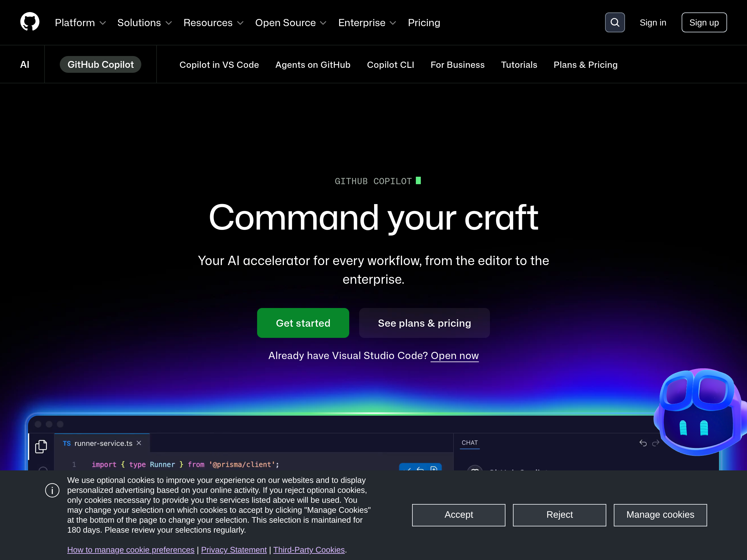Click the green Get started button
The height and width of the screenshot is (560, 747).
click(303, 323)
